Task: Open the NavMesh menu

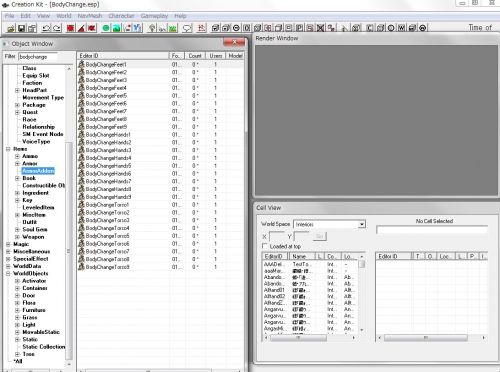Action: pyautogui.click(x=90, y=16)
